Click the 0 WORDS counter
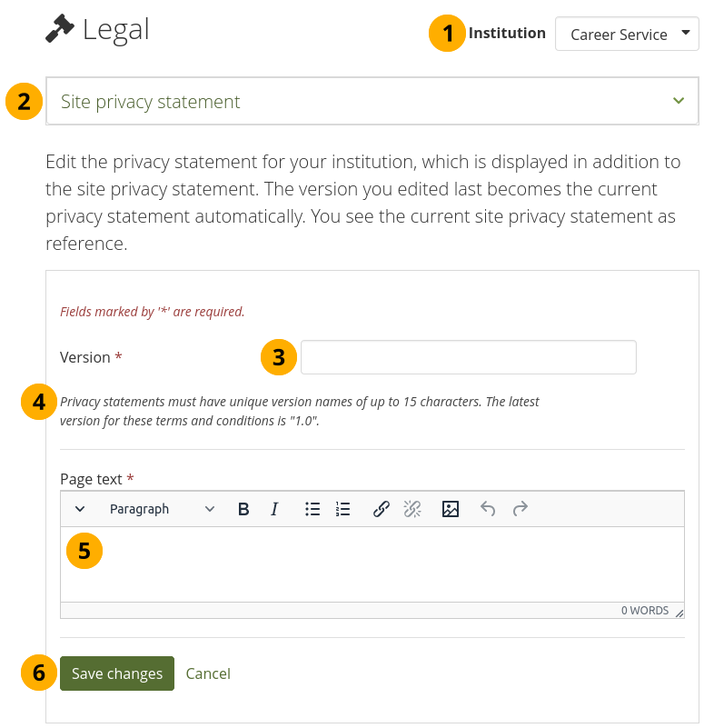 pos(644,611)
